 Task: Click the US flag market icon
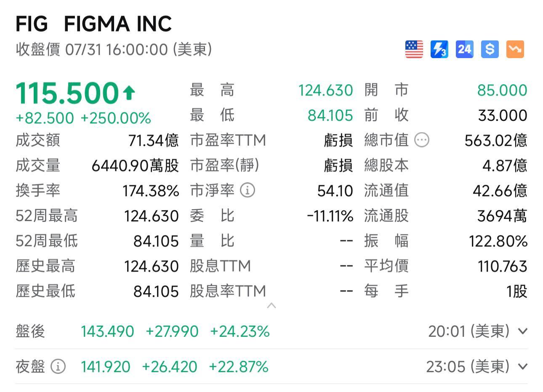coord(414,49)
